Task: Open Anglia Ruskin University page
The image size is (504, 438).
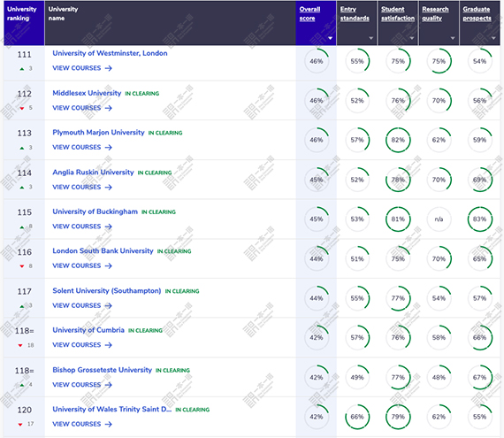Action: click(x=93, y=173)
